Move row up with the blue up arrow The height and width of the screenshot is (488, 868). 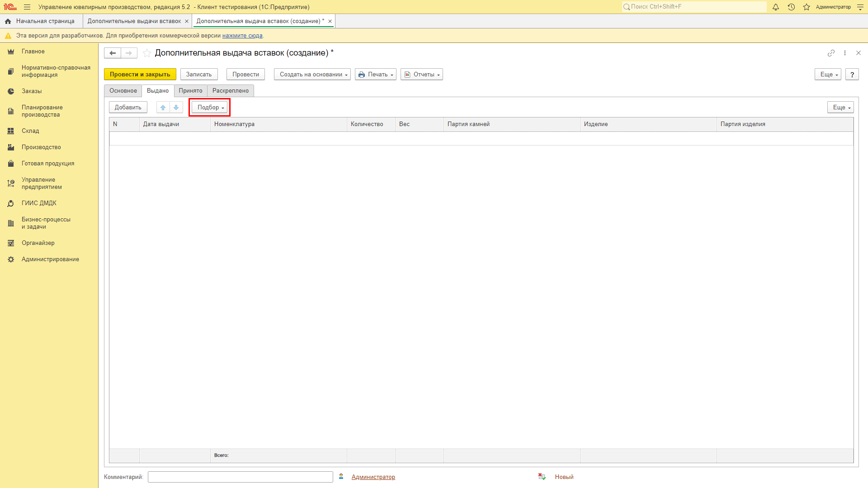point(163,107)
